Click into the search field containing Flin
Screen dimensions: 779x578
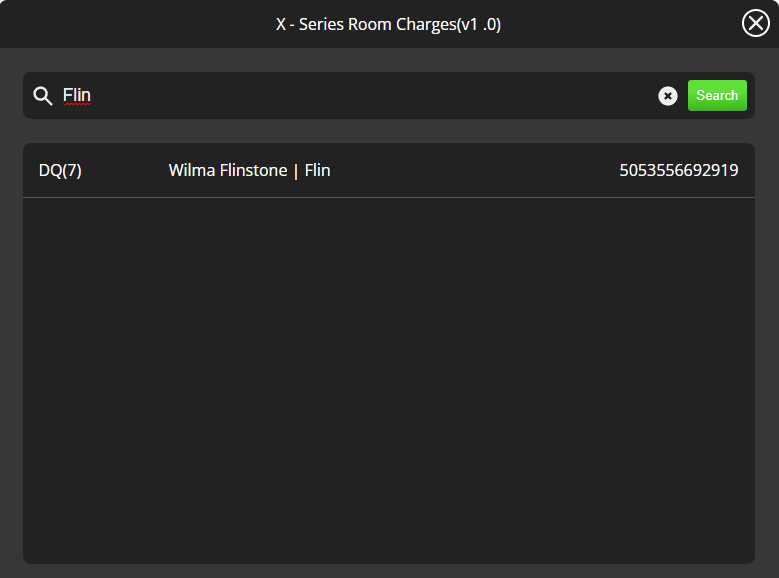350,96
